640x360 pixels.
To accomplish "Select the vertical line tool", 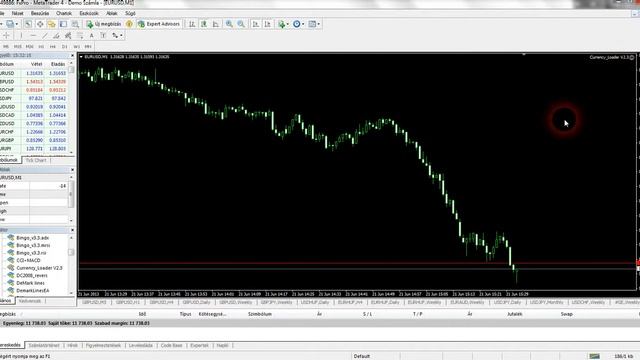I will click(x=21, y=36).
